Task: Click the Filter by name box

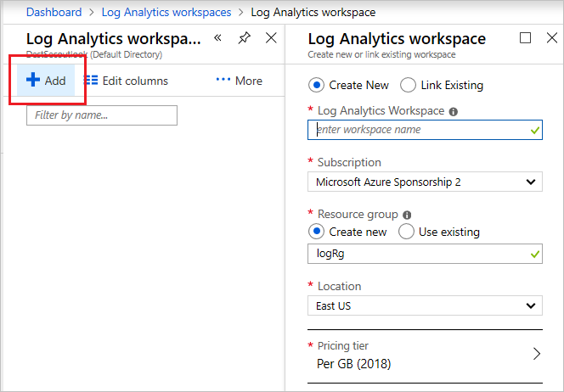Action: point(102,115)
